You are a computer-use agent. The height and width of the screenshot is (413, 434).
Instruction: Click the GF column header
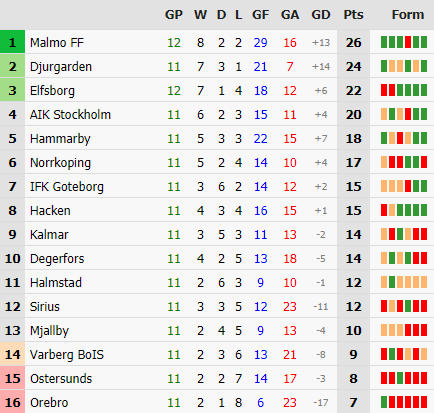point(260,15)
